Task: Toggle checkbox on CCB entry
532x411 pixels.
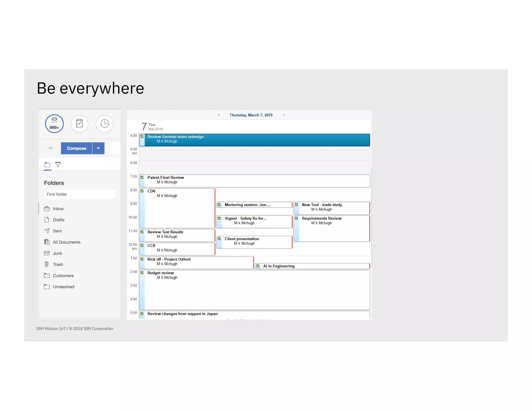Action: point(142,246)
